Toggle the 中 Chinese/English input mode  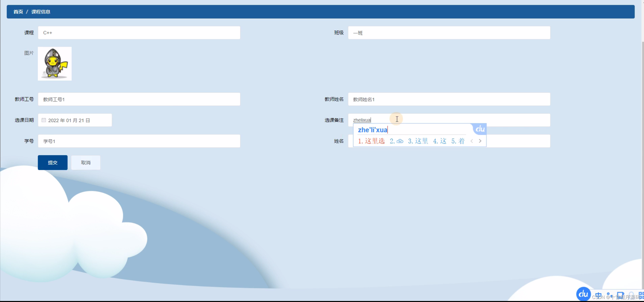coord(598,295)
